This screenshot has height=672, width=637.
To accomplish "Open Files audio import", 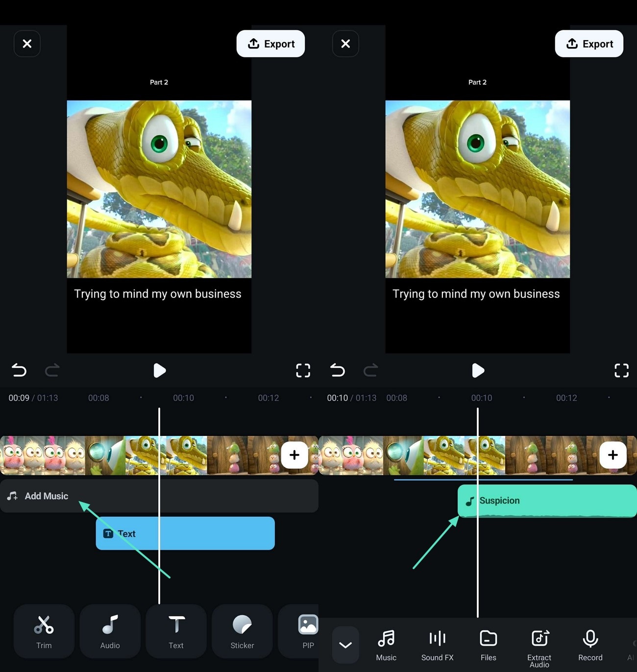I will [488, 646].
